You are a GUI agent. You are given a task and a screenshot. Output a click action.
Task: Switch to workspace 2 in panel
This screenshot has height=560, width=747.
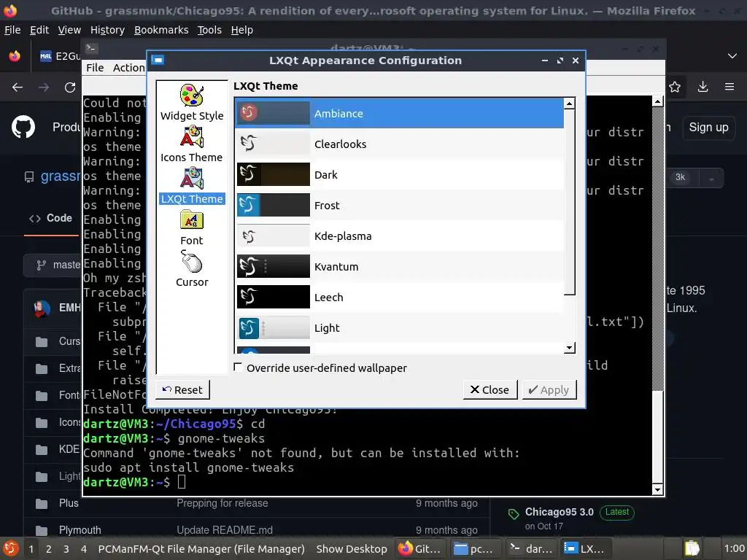[49, 549]
